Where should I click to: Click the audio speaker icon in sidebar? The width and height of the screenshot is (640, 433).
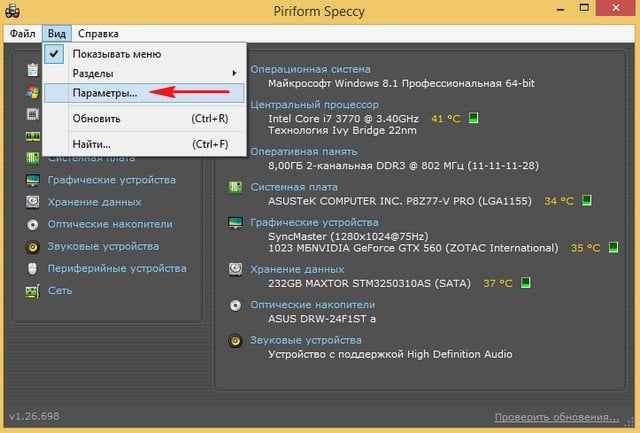33,246
